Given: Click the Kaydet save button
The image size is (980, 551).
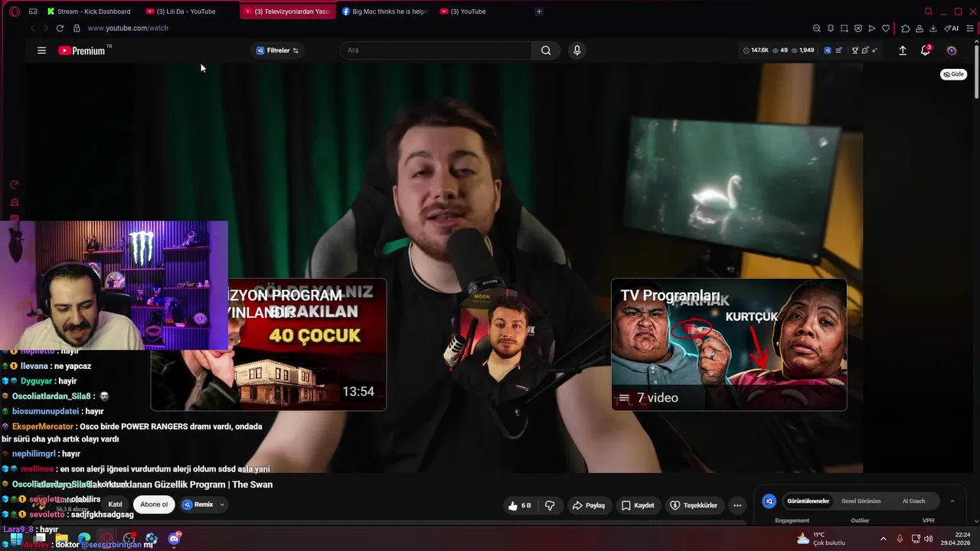Looking at the screenshot, I should click(x=638, y=505).
